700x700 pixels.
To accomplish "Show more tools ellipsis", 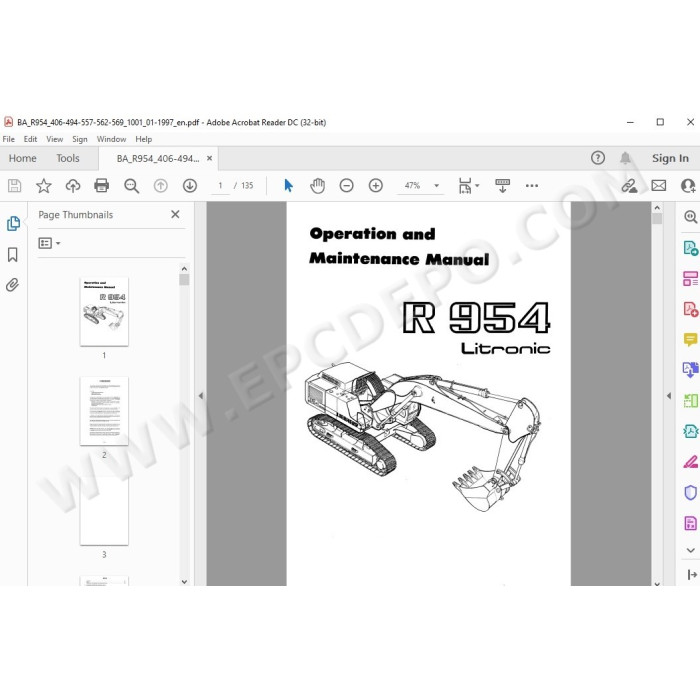I will point(532,185).
